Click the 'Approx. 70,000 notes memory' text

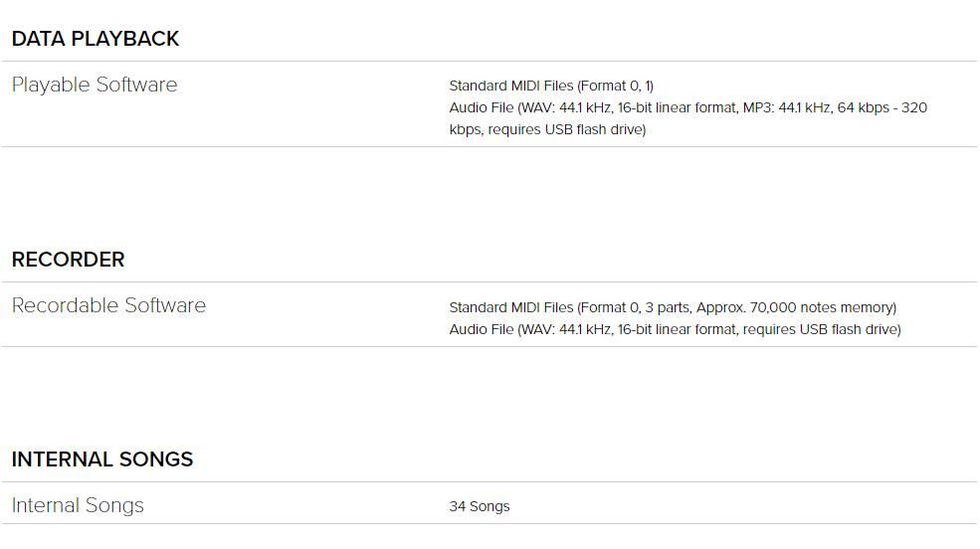click(794, 307)
